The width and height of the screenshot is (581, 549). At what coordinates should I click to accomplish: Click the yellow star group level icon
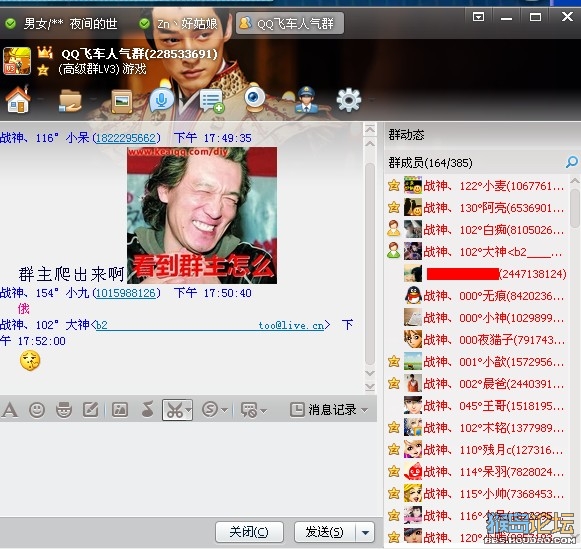coord(43,70)
